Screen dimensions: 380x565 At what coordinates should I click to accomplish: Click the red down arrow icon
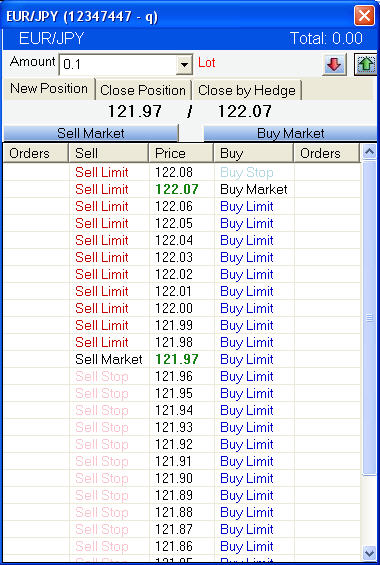[334, 64]
